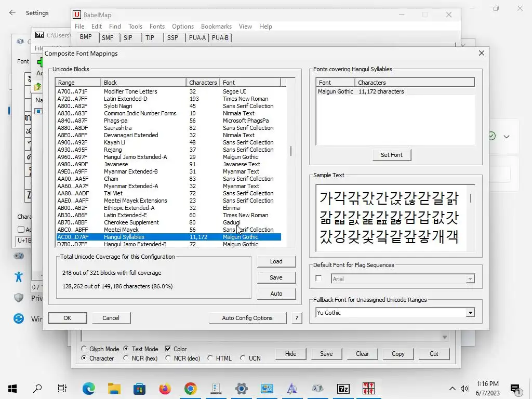Viewport: 532px width, 399px height.
Task: Switch to 7-Zip taskbar icon
Action: [x=343, y=388]
